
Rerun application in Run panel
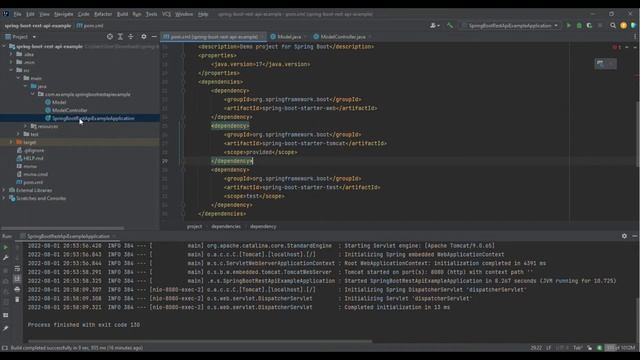coord(5,247)
